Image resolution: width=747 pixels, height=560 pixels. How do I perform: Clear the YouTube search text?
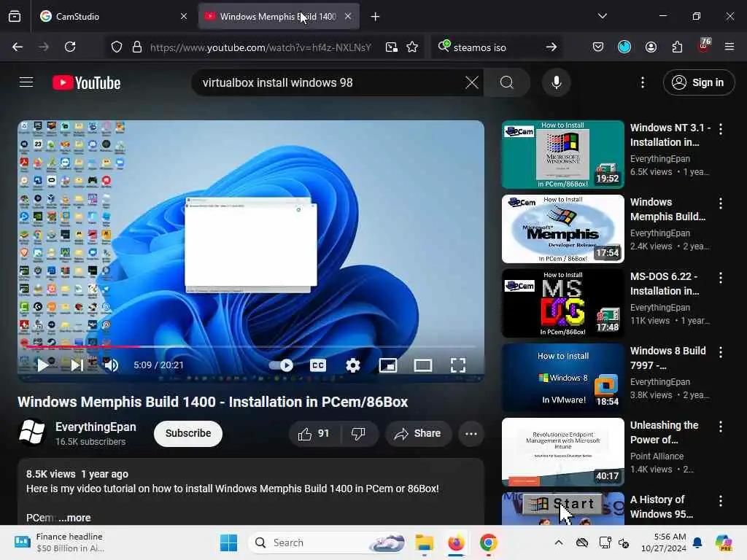pyautogui.click(x=472, y=82)
